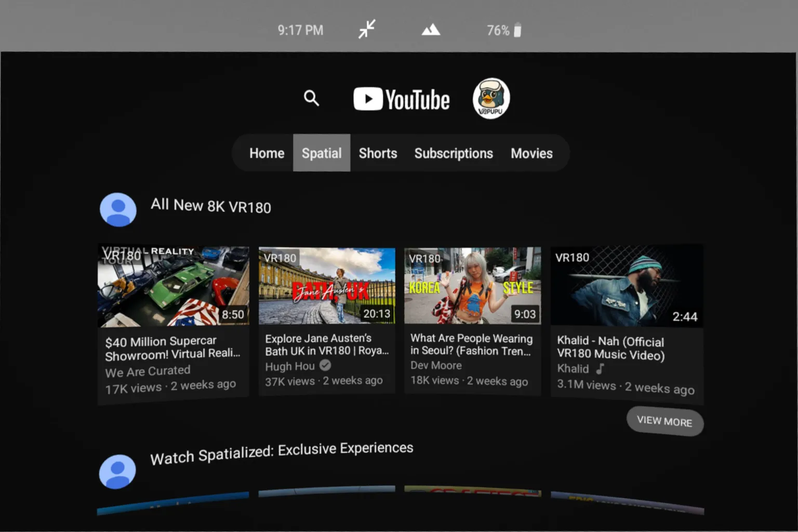Image resolution: width=798 pixels, height=532 pixels.
Task: Open 'Khalid - Nah (Official VR180 Music Video)' title
Action: point(610,348)
